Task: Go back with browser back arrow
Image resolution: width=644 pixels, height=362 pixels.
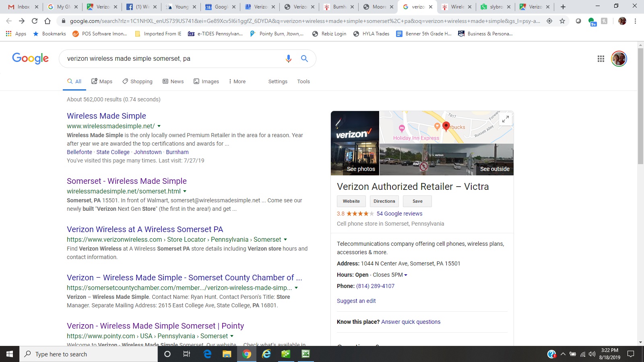Action: pyautogui.click(x=9, y=21)
